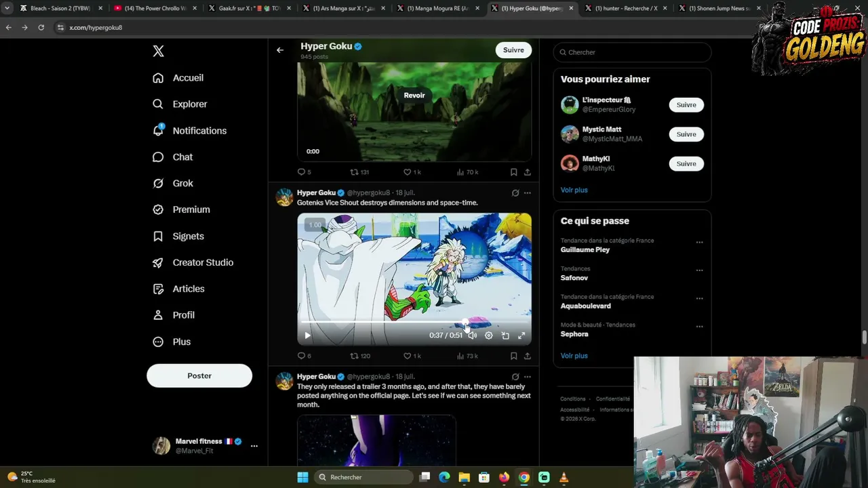Launch Grok from the sidebar
Viewport: 868px width, 488px height.
point(172,184)
